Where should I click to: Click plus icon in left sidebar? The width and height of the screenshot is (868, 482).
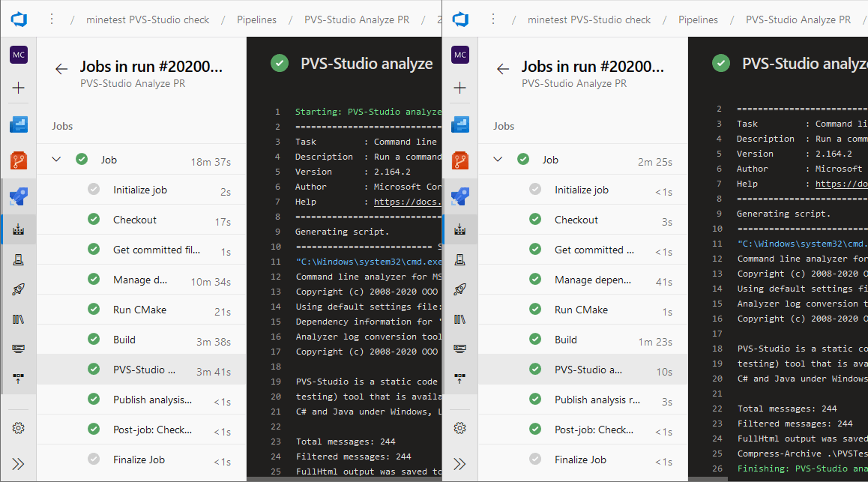point(18,88)
